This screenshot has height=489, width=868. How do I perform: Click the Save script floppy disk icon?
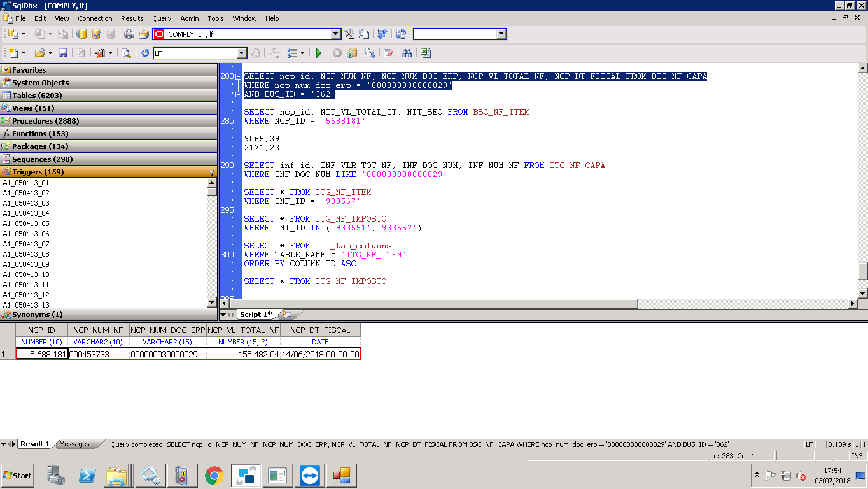(x=63, y=53)
